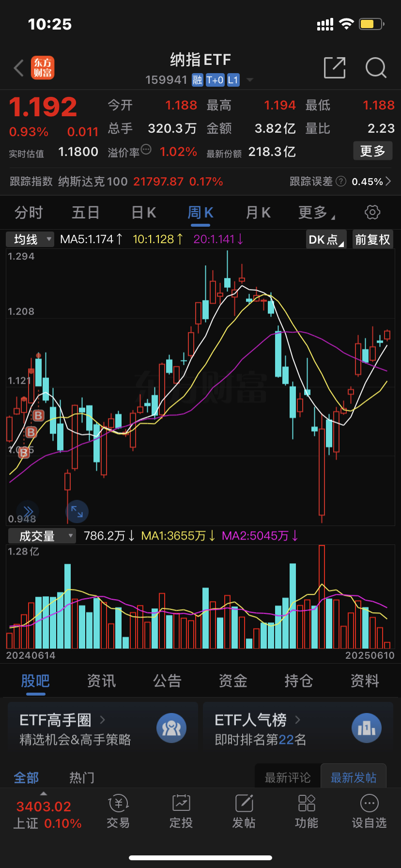
Task: Open chart settings gear icon
Action: coord(372,212)
